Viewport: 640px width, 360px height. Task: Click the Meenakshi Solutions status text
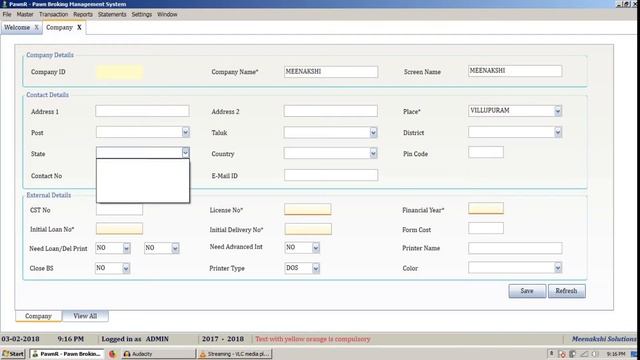[x=603, y=339]
